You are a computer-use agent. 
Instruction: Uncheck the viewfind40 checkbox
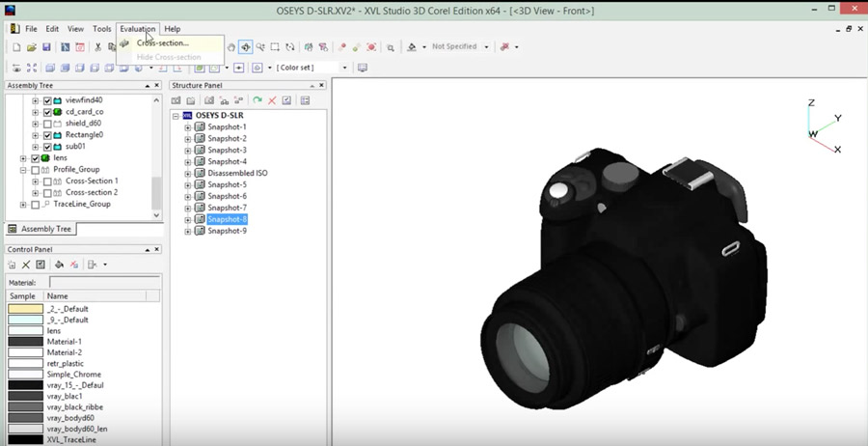pos(47,100)
